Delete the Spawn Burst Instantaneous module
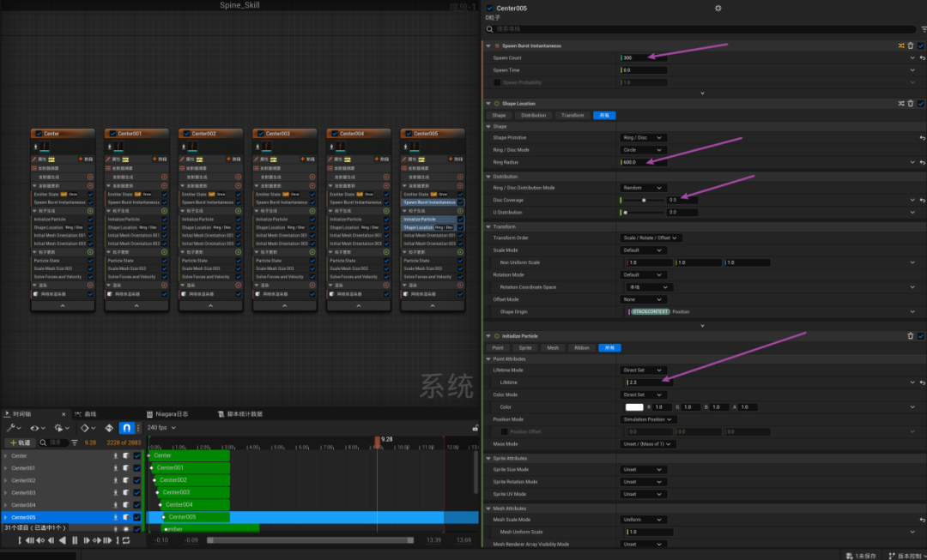Viewport: 927px width, 560px height. point(911,45)
